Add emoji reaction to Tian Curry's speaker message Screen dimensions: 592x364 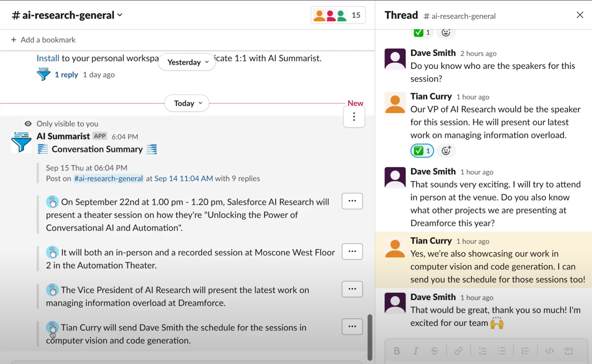pyautogui.click(x=446, y=151)
